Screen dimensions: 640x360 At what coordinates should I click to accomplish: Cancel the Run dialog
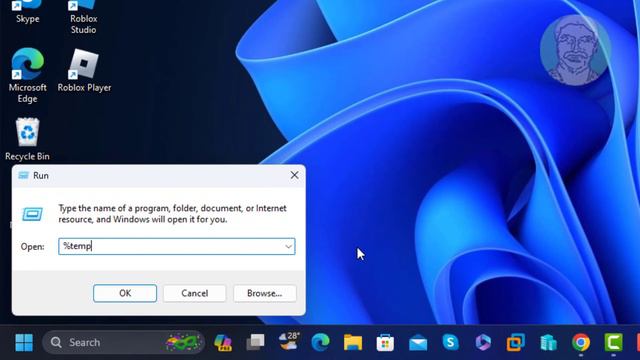[x=195, y=293]
